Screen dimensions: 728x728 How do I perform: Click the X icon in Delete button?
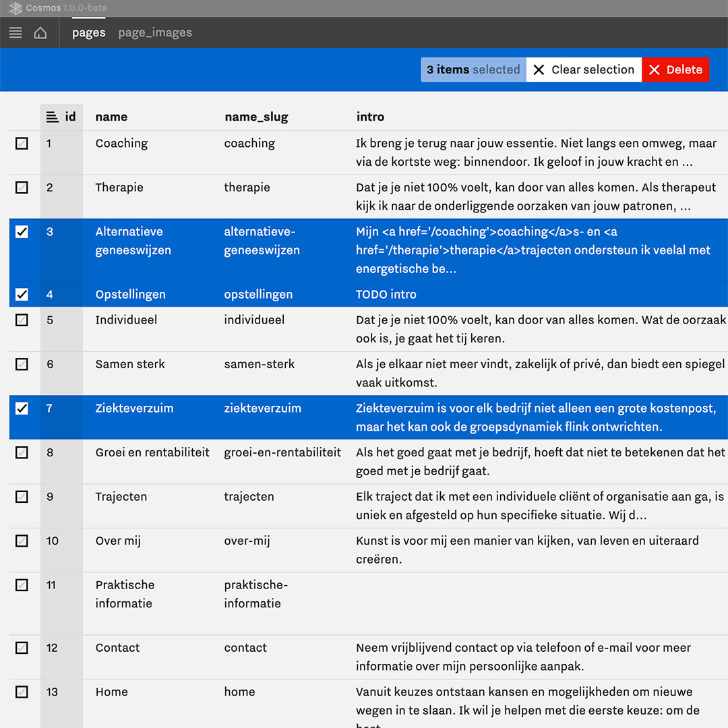pyautogui.click(x=654, y=70)
